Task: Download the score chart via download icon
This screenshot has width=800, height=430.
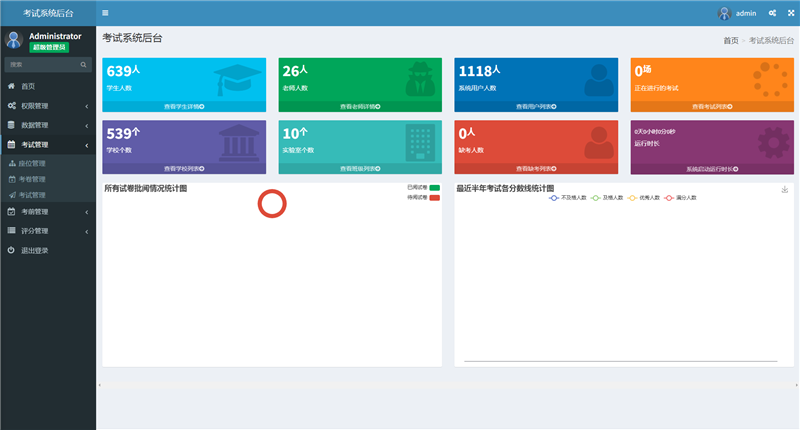Action: click(x=784, y=189)
